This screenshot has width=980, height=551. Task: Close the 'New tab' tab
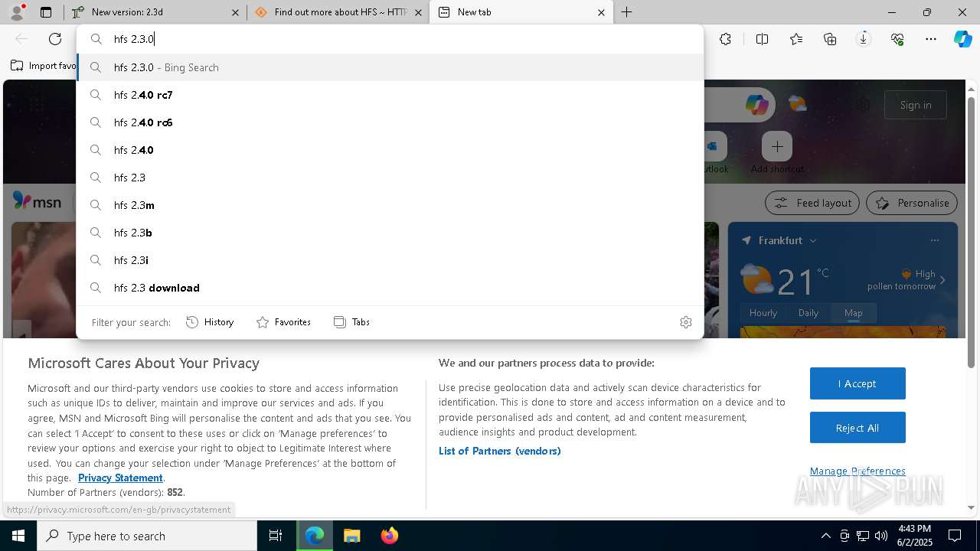pos(601,12)
